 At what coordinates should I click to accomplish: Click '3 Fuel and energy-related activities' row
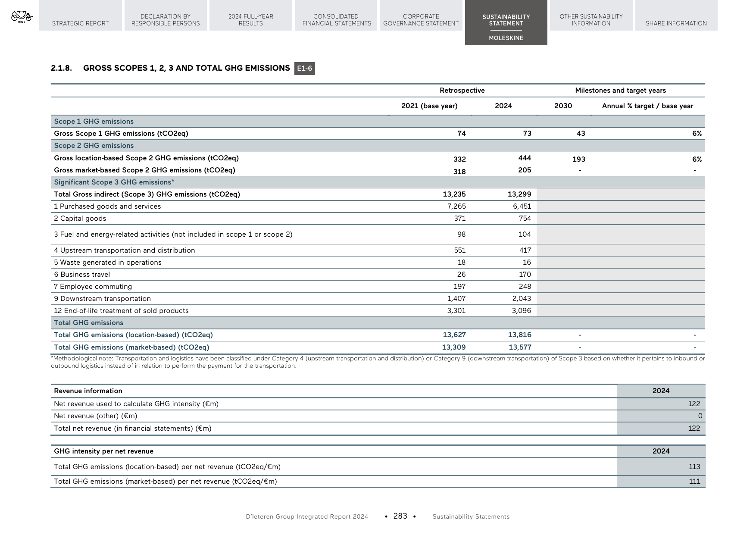(x=378, y=235)
